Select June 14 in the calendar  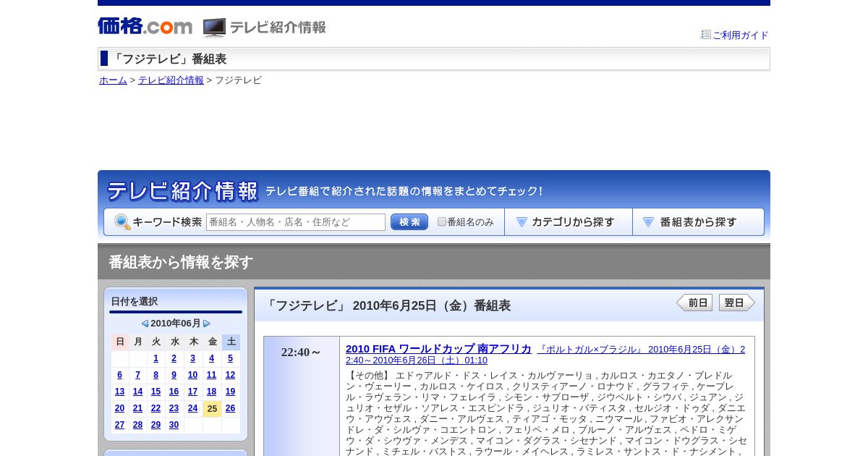(137, 392)
